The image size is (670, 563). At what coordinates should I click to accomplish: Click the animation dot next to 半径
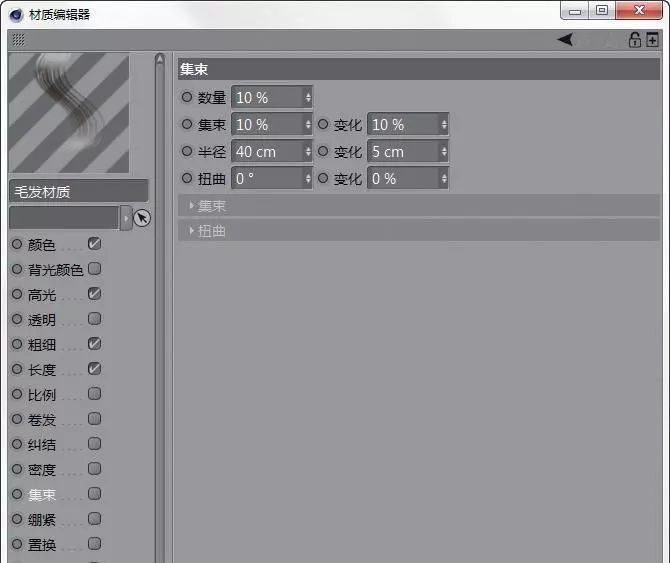click(187, 151)
